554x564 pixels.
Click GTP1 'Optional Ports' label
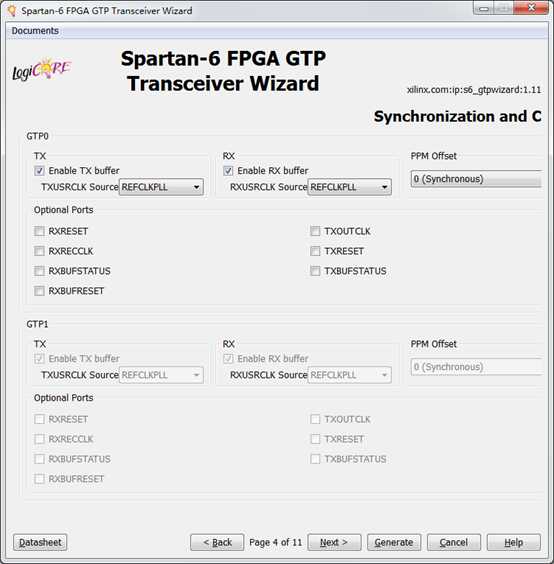[x=64, y=398]
